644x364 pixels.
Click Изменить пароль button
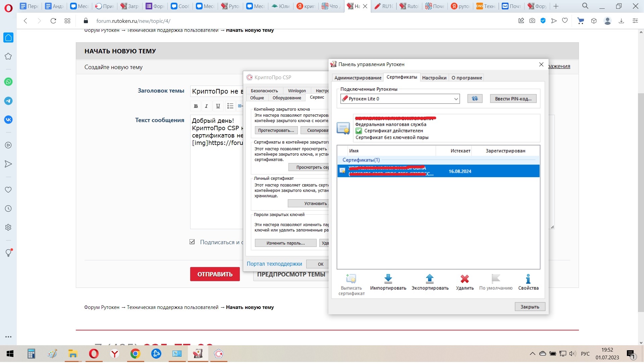285,243
